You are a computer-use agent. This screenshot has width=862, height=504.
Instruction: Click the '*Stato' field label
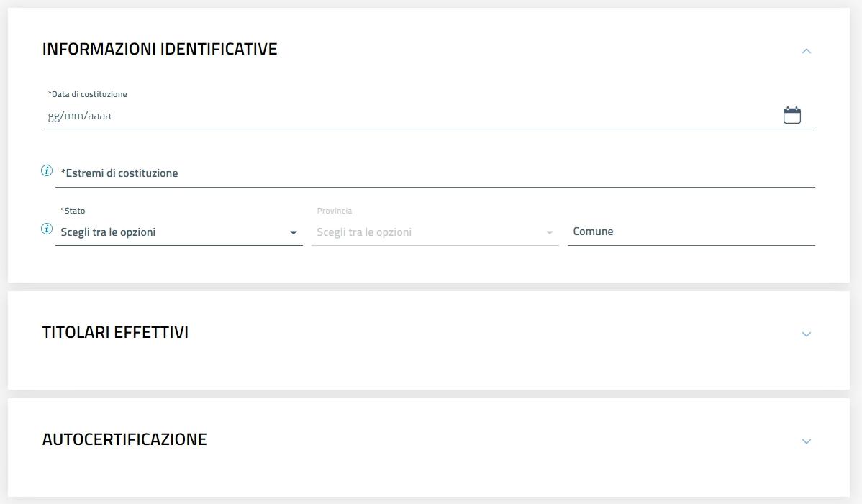pyautogui.click(x=73, y=211)
